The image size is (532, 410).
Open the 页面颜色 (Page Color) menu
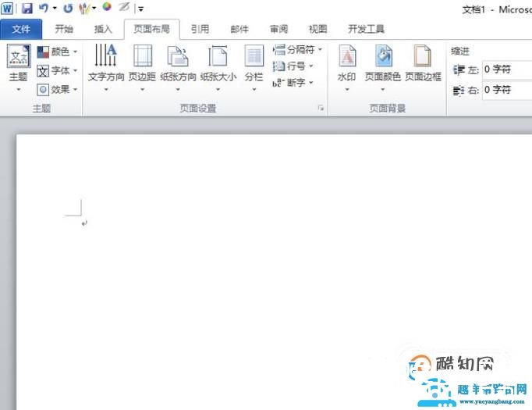(383, 68)
